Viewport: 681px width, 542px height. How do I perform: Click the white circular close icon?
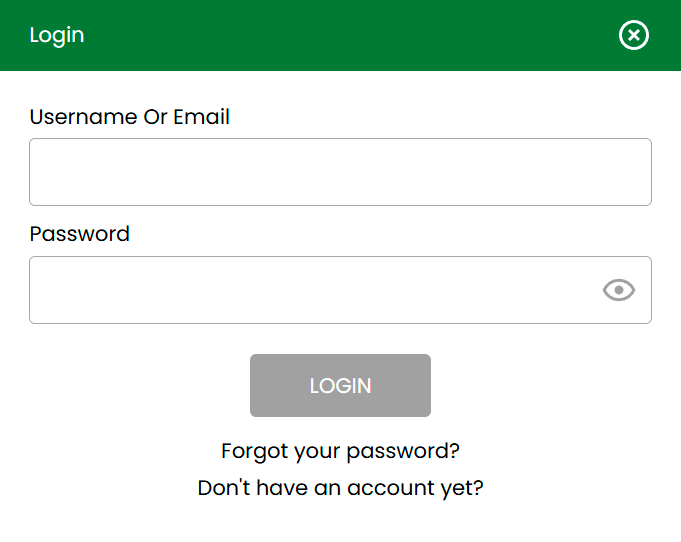pos(634,36)
